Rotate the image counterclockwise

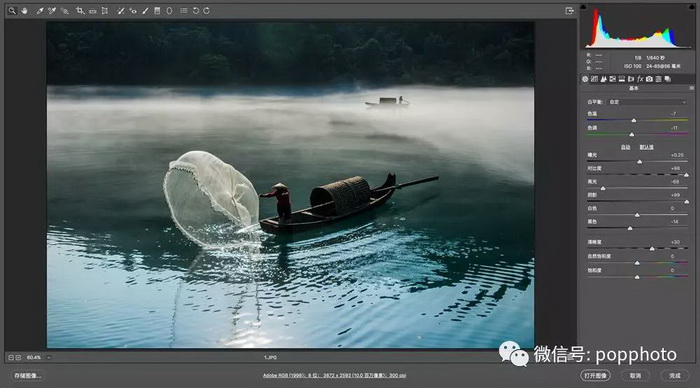tap(196, 11)
